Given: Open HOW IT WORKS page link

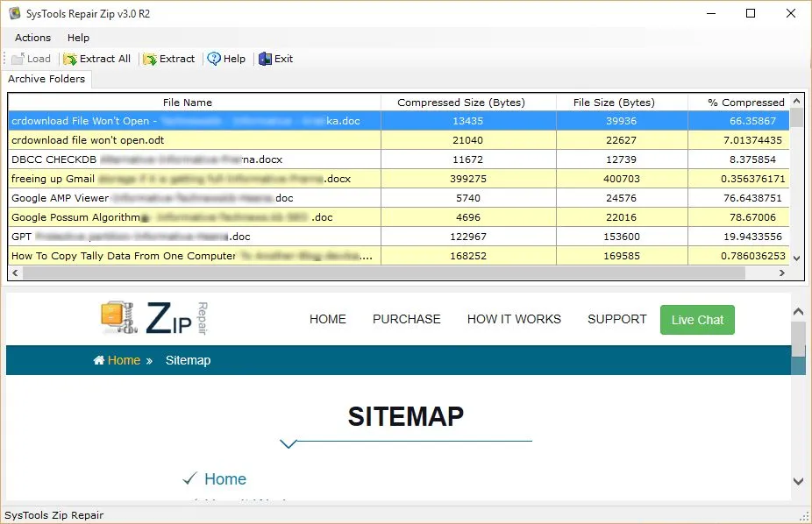Looking at the screenshot, I should pyautogui.click(x=514, y=319).
